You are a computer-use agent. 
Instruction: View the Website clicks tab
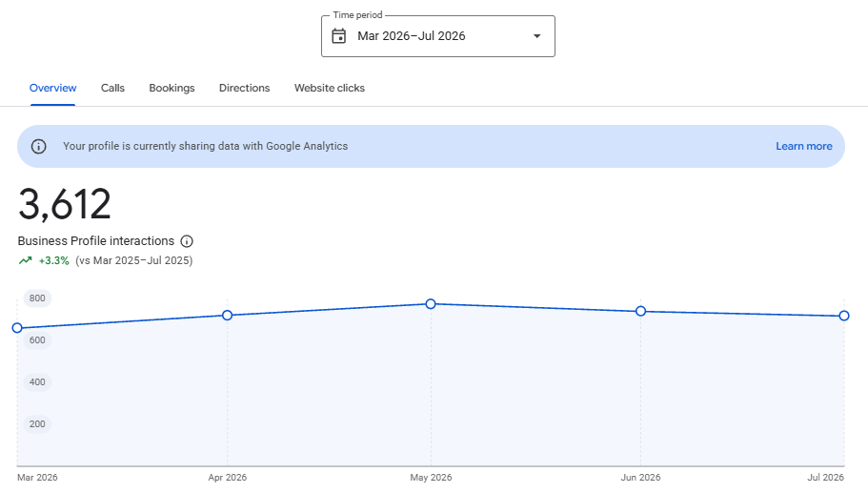(330, 88)
